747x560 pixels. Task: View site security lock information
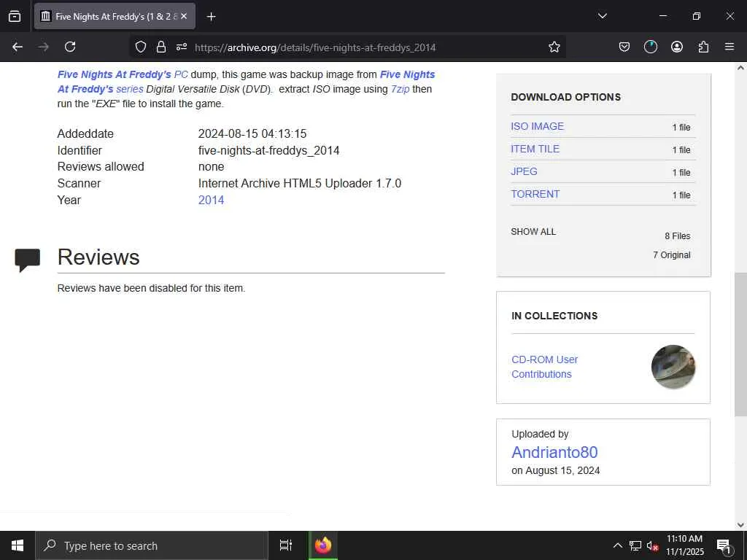click(161, 47)
